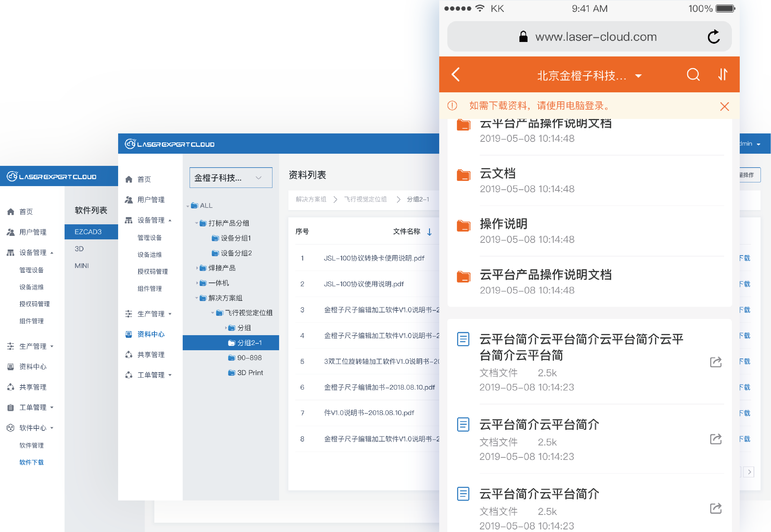Open the 云文档 folder in mobile list
The height and width of the screenshot is (532, 771).
497,174
